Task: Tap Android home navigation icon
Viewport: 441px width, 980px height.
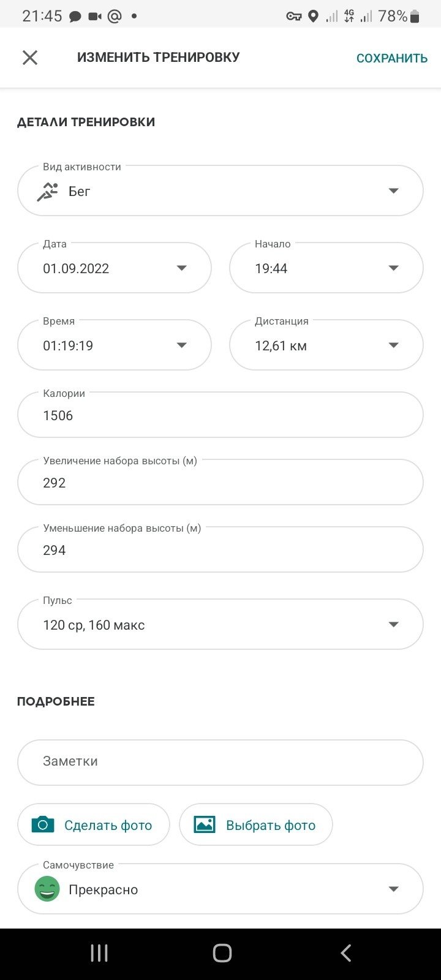Action: click(x=222, y=953)
